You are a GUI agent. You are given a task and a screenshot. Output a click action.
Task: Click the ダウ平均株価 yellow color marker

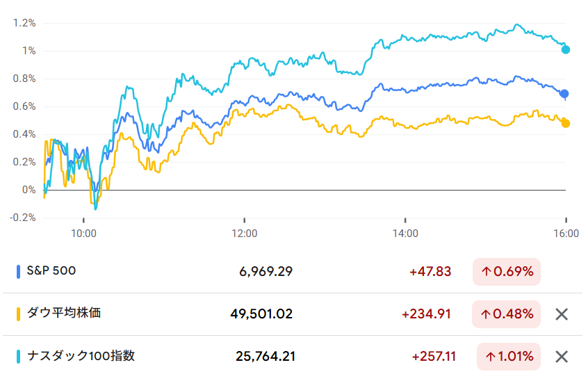point(18,314)
